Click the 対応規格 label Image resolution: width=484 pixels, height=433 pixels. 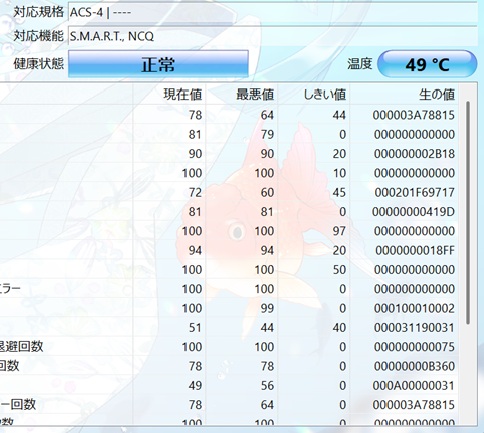(x=38, y=12)
